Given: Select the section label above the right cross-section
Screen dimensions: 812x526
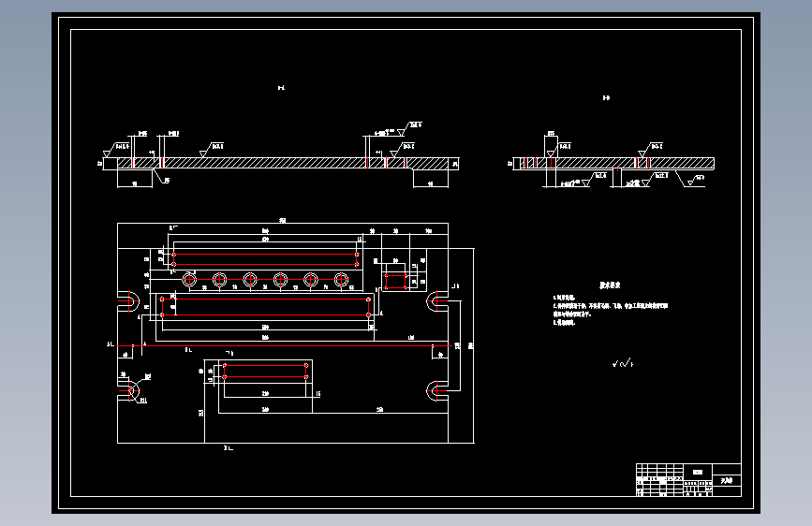Looking at the screenshot, I should click(606, 98).
